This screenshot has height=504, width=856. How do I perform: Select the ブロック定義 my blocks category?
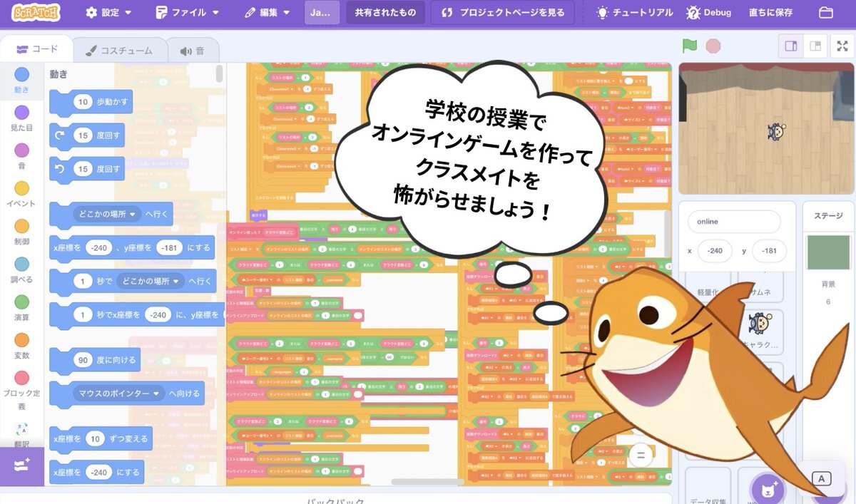(21, 391)
